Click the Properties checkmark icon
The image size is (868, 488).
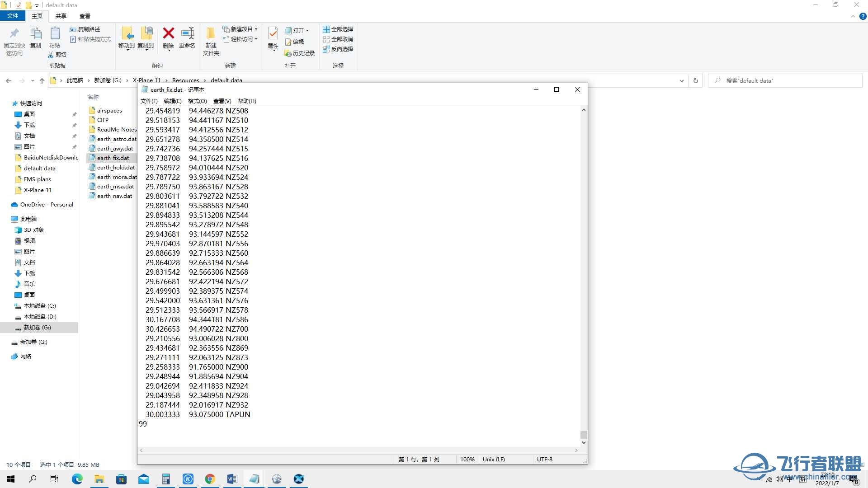tap(273, 33)
